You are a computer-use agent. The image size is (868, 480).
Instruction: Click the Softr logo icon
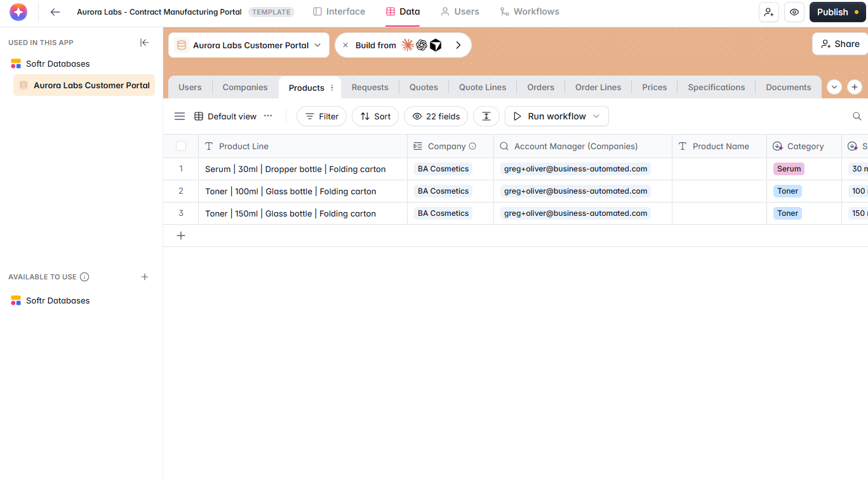pyautogui.click(x=18, y=12)
